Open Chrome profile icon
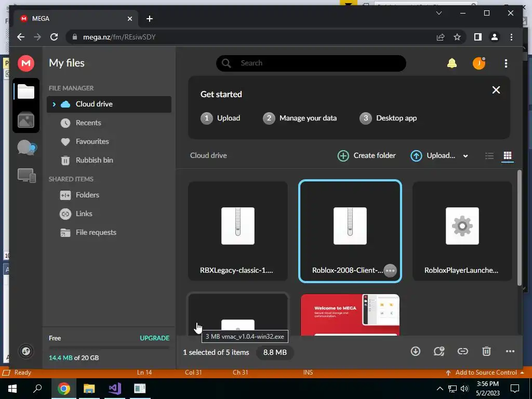The width and height of the screenshot is (532, 399). tap(495, 37)
